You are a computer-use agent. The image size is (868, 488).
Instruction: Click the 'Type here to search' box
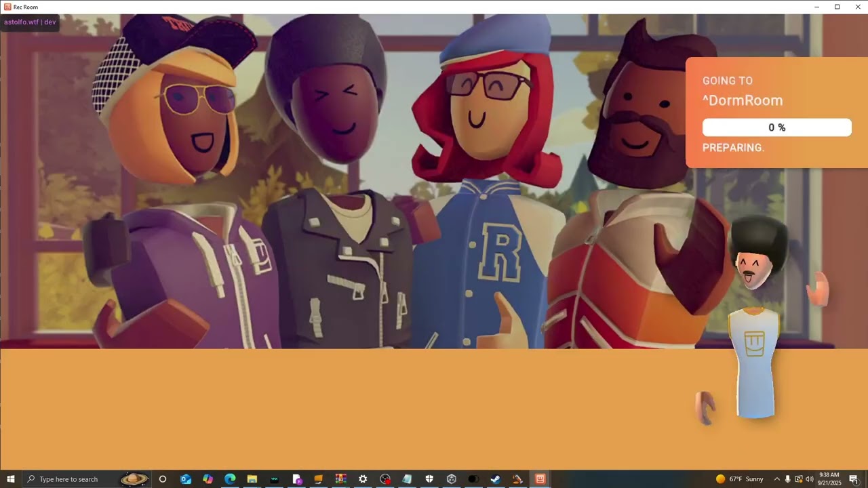click(x=86, y=479)
